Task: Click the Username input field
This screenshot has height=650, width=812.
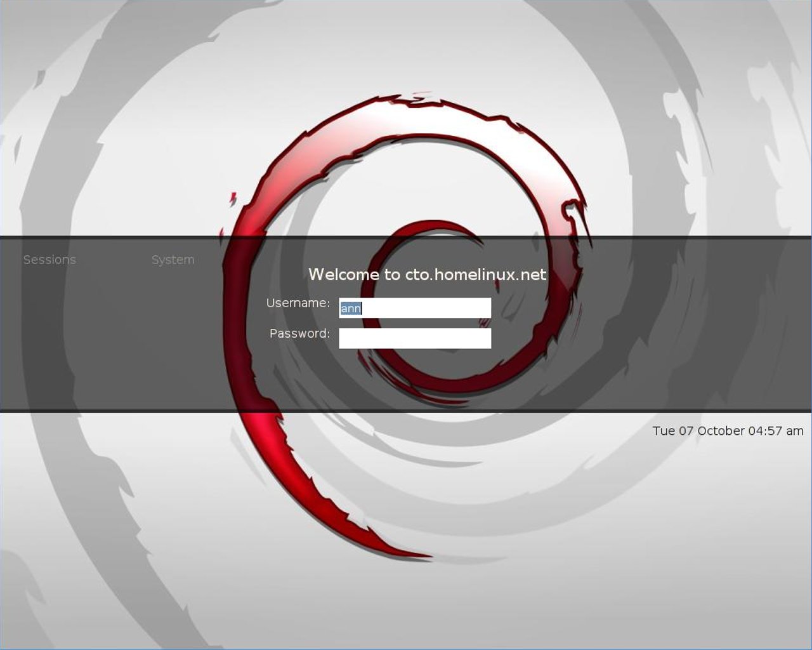Action: tap(415, 308)
